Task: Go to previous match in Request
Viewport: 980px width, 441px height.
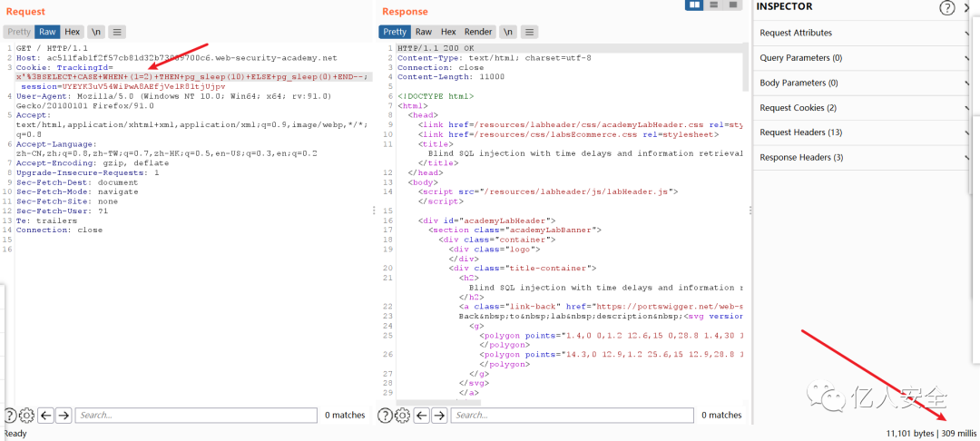Action: [x=45, y=415]
